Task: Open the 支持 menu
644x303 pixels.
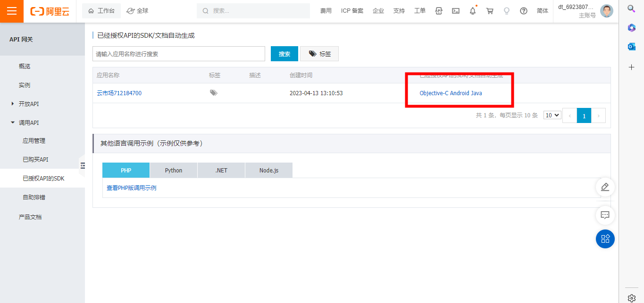Action: tap(399, 11)
